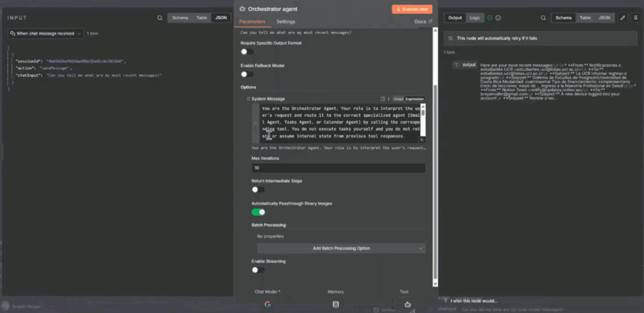Switch System Message to Fixed mode
Screen dimensions: 644x313
(x=398, y=99)
